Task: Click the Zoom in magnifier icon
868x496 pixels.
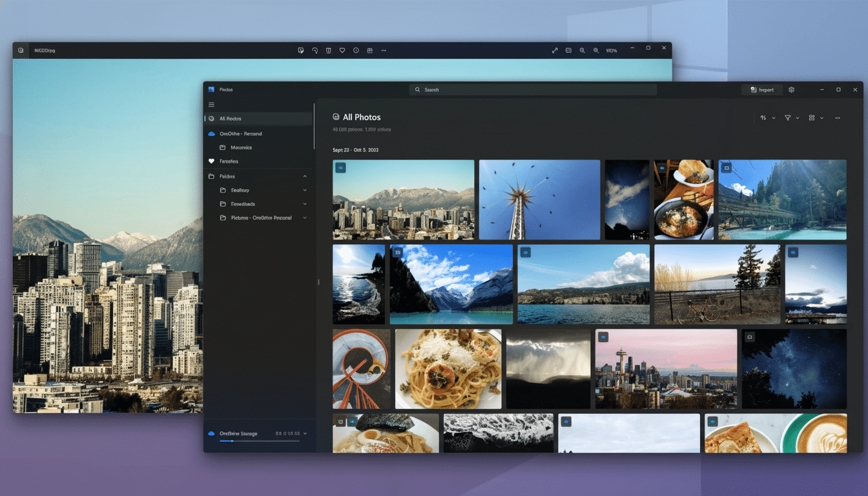Action: click(595, 50)
